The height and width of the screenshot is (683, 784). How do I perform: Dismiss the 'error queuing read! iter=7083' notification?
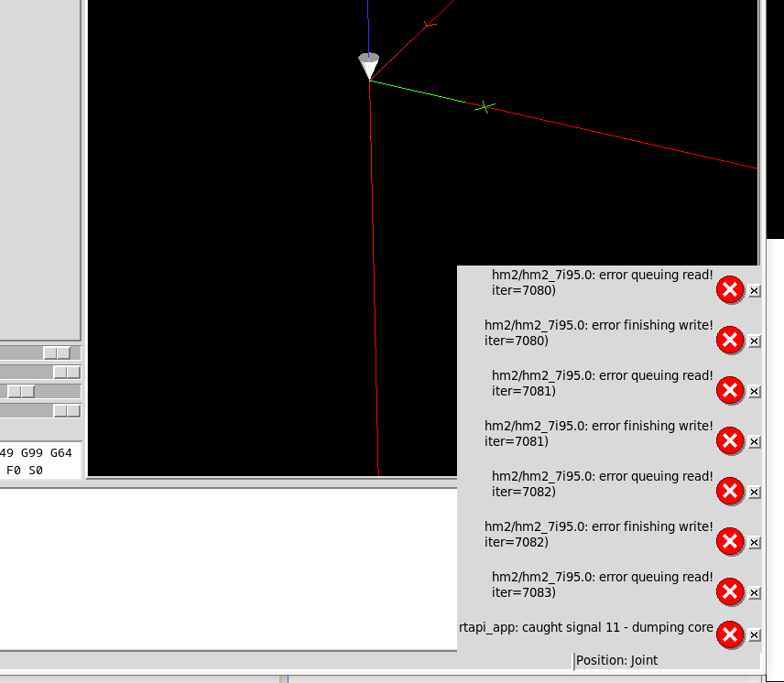click(755, 593)
